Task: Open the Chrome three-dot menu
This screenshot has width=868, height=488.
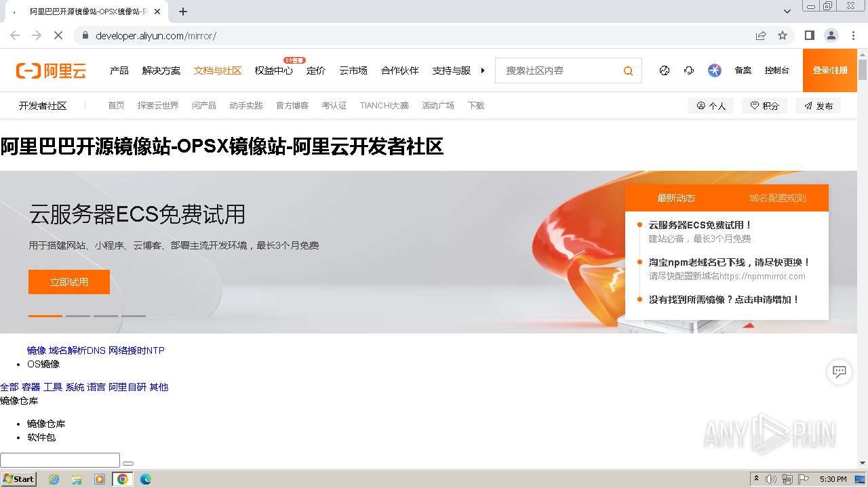Action: click(x=853, y=35)
